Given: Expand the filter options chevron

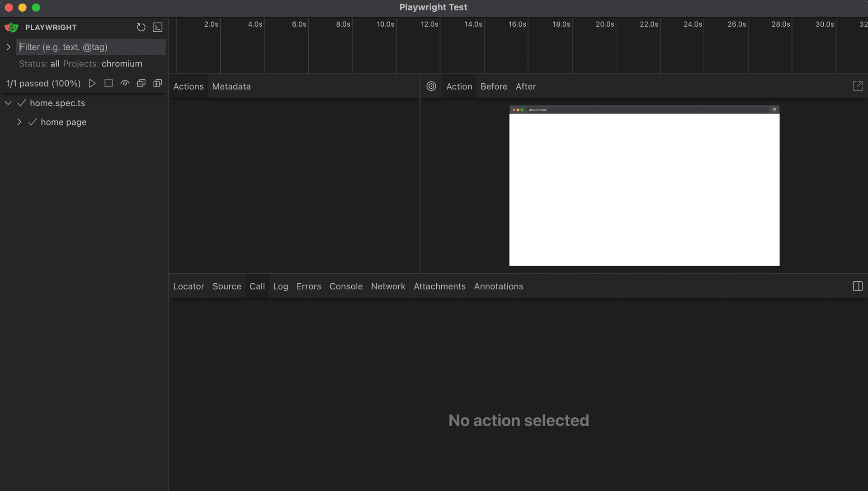Looking at the screenshot, I should click(x=8, y=47).
